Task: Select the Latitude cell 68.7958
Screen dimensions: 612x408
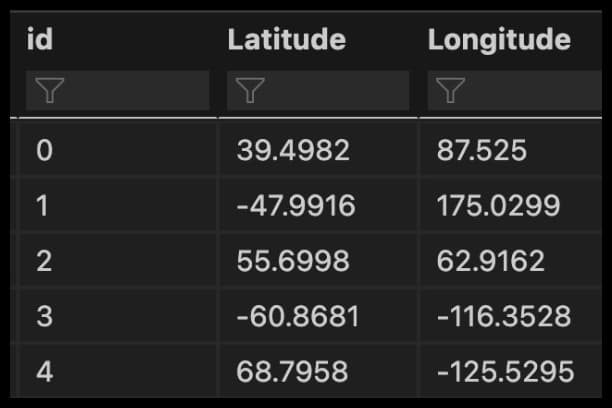Action: click(293, 372)
